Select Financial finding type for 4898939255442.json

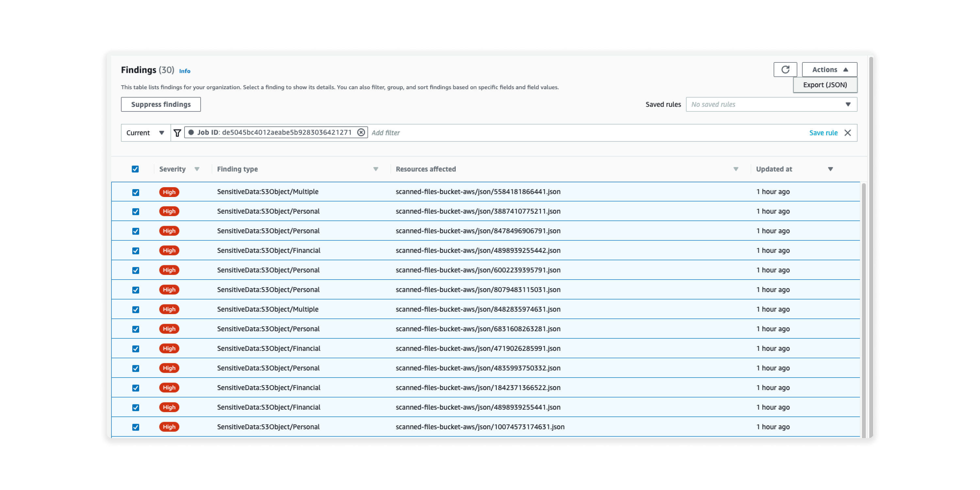[269, 250]
